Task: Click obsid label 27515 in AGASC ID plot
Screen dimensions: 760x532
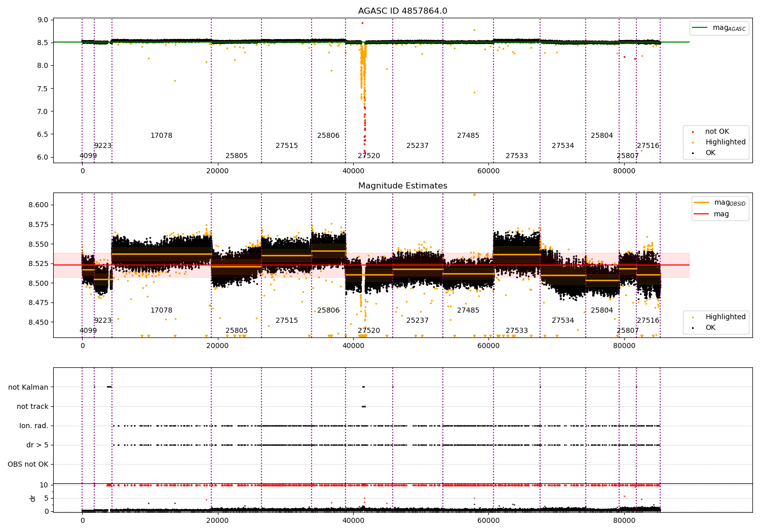Action: tap(287, 145)
